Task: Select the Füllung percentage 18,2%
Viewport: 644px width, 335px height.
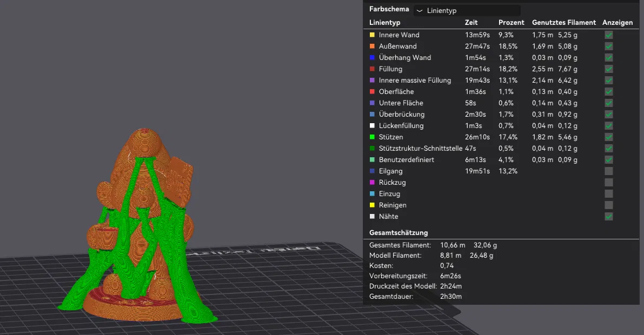Action: pos(508,69)
